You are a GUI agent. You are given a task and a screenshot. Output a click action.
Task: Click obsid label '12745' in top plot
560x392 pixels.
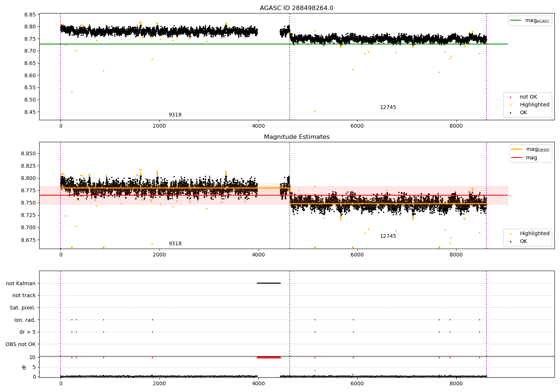pyautogui.click(x=388, y=108)
